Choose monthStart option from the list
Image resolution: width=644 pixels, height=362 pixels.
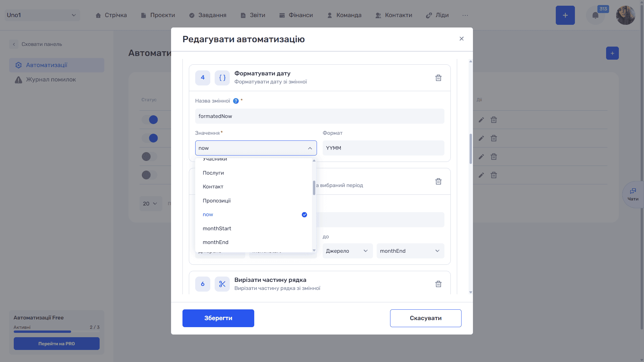254,229
